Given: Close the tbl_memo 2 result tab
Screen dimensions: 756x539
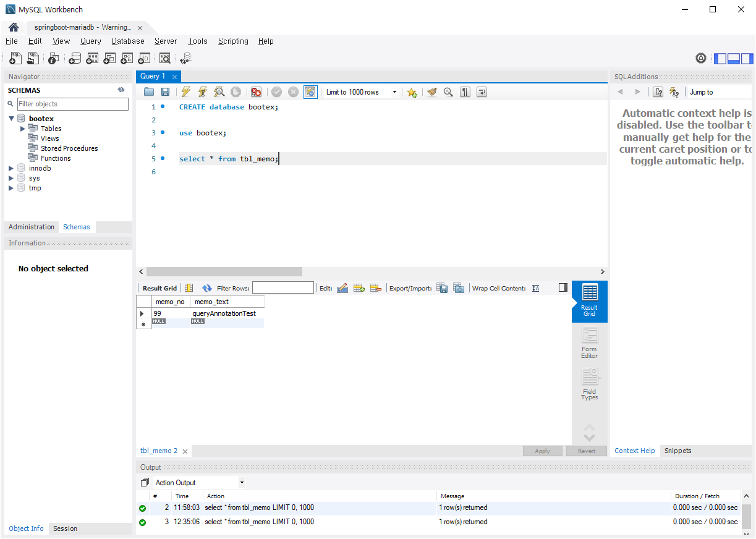Looking at the screenshot, I should pos(185,451).
